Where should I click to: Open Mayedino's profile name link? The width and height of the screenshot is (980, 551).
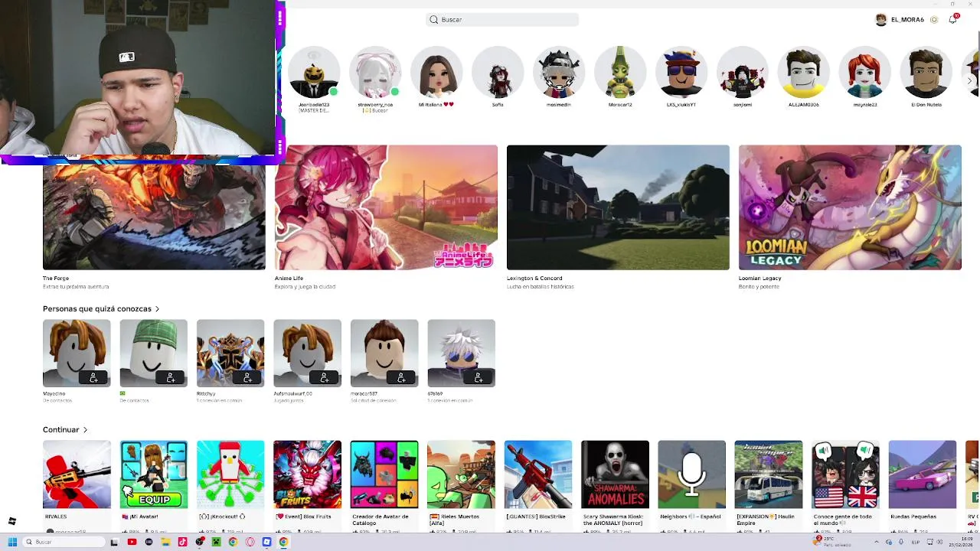(54, 393)
